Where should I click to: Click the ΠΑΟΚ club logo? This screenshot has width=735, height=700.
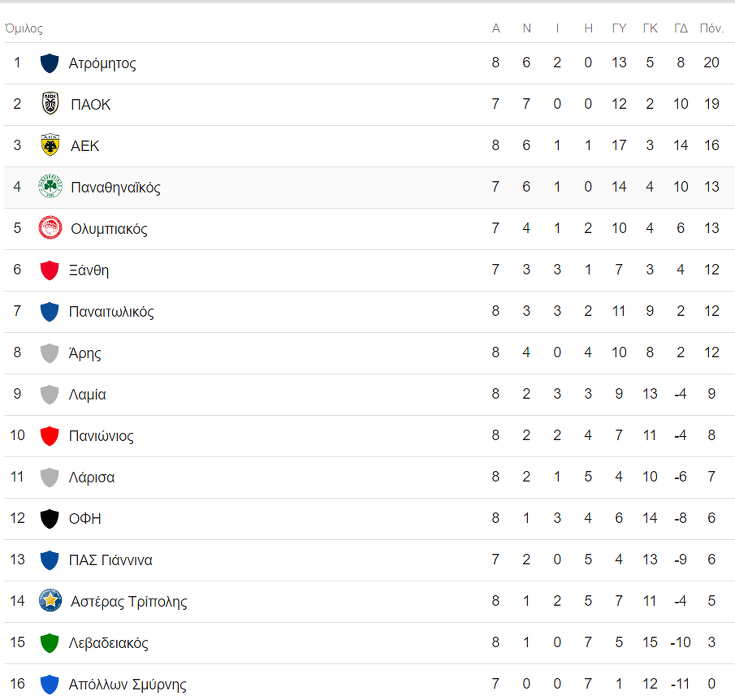click(x=50, y=103)
